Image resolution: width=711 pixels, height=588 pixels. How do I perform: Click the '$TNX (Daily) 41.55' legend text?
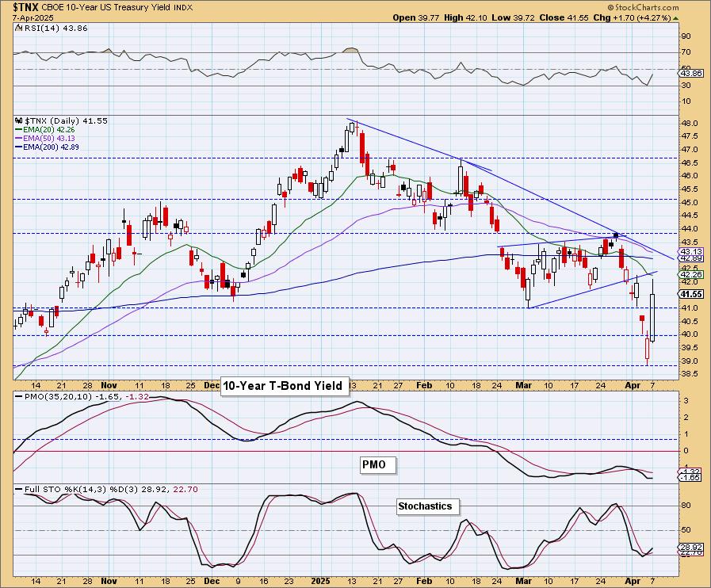tap(67, 121)
